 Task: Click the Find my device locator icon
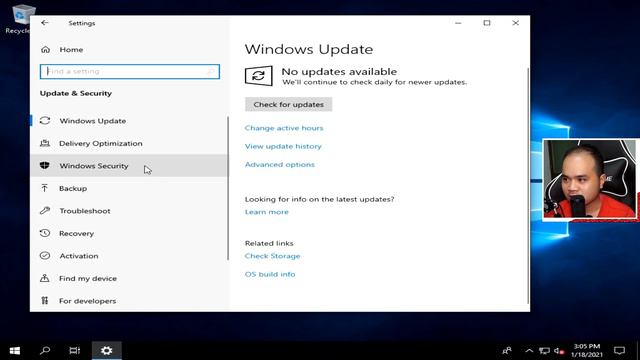[x=45, y=278]
